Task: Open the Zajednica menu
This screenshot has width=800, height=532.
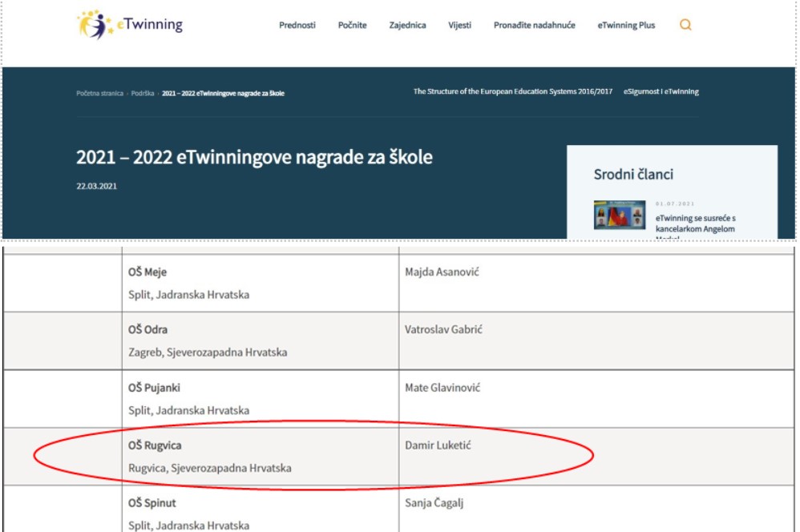Action: pyautogui.click(x=407, y=25)
